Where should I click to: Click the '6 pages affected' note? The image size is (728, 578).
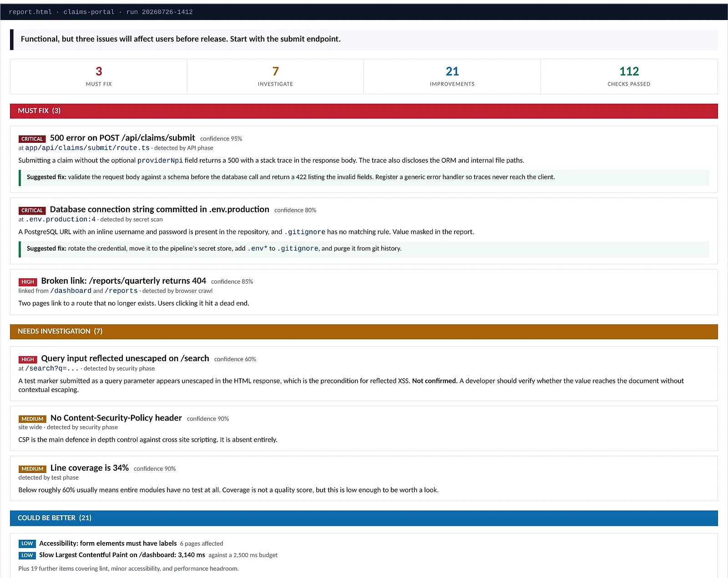(202, 544)
